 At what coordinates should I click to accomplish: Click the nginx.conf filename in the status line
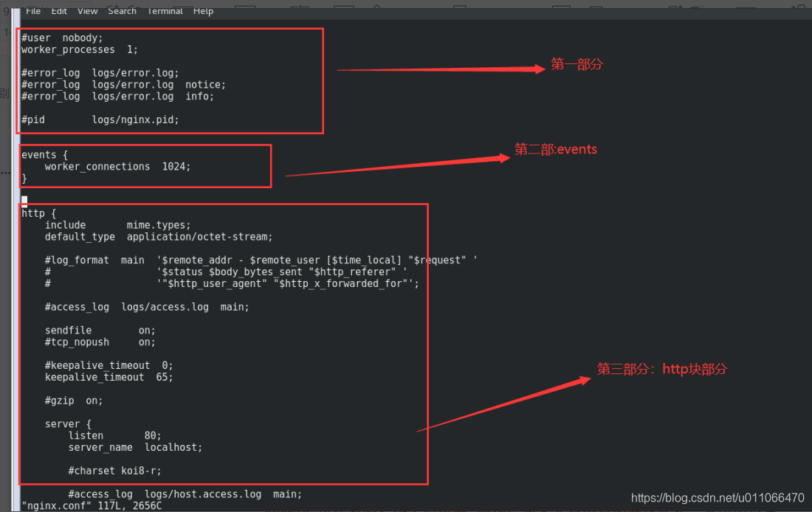pos(46,505)
